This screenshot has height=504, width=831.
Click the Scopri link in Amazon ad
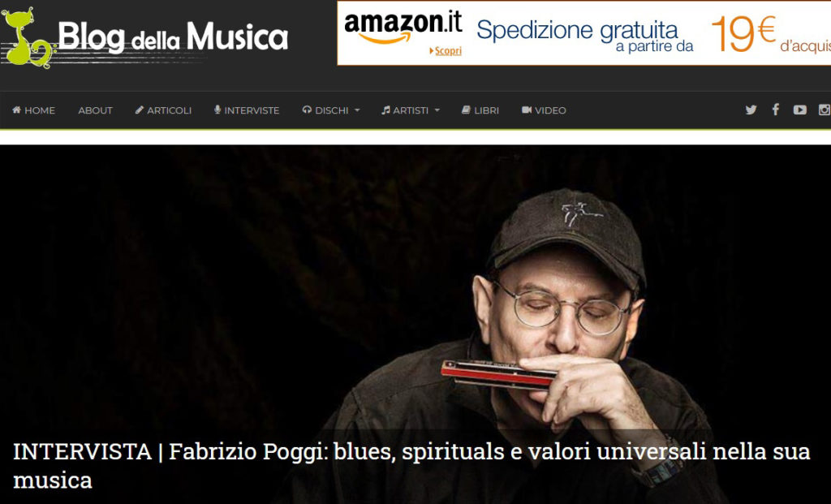pyautogui.click(x=446, y=51)
